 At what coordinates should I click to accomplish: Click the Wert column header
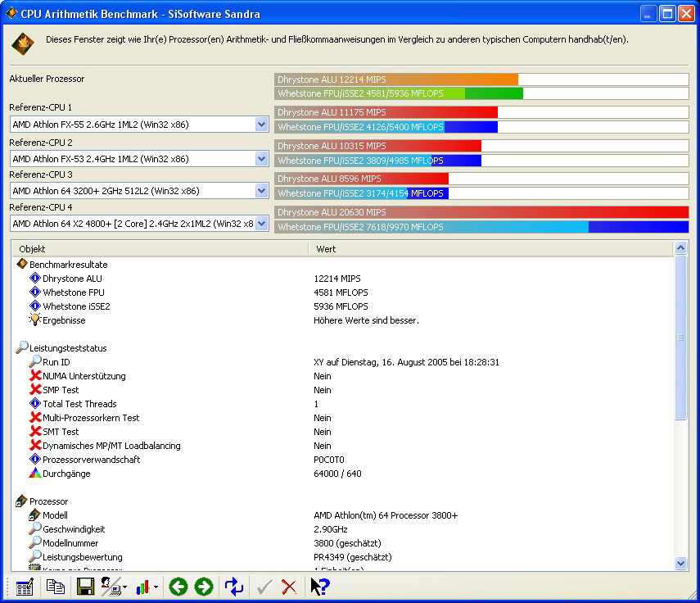[x=490, y=249]
